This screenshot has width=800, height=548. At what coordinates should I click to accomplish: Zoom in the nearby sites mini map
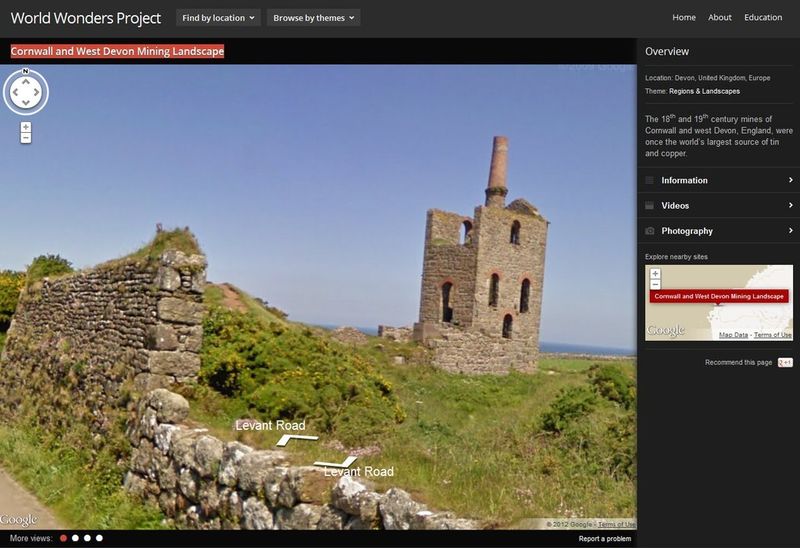click(655, 273)
